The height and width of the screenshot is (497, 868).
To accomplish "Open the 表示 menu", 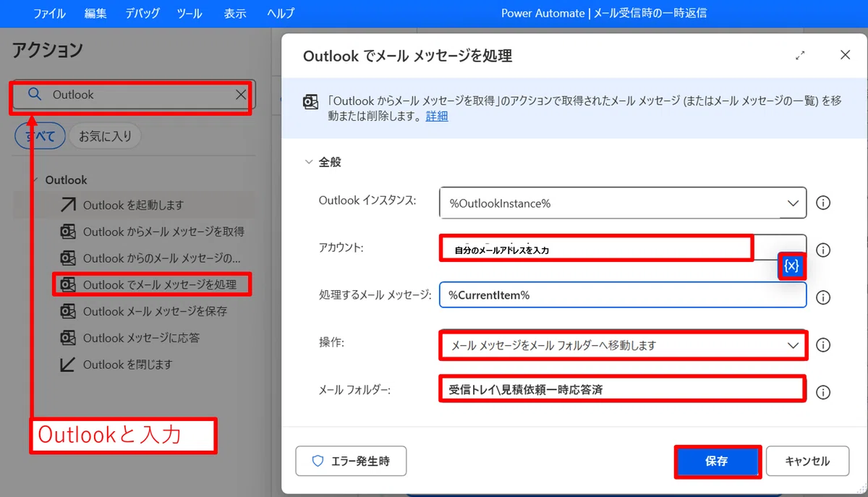I will (x=234, y=13).
